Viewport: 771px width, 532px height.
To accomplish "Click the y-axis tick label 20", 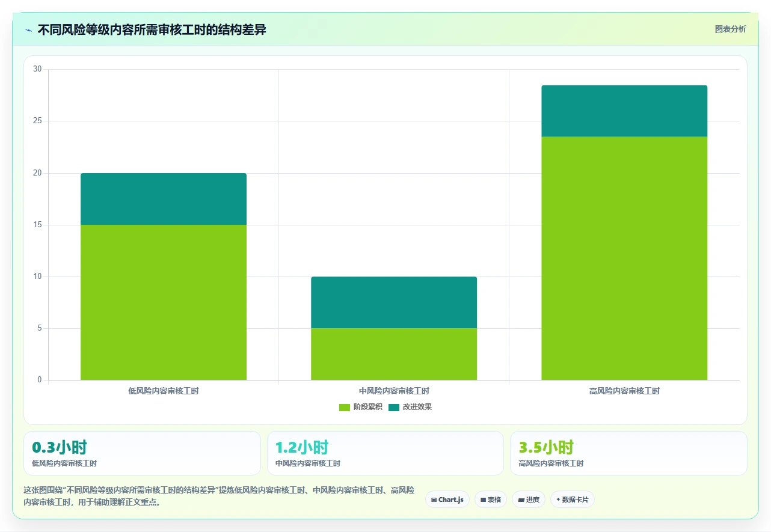I will click(37, 173).
